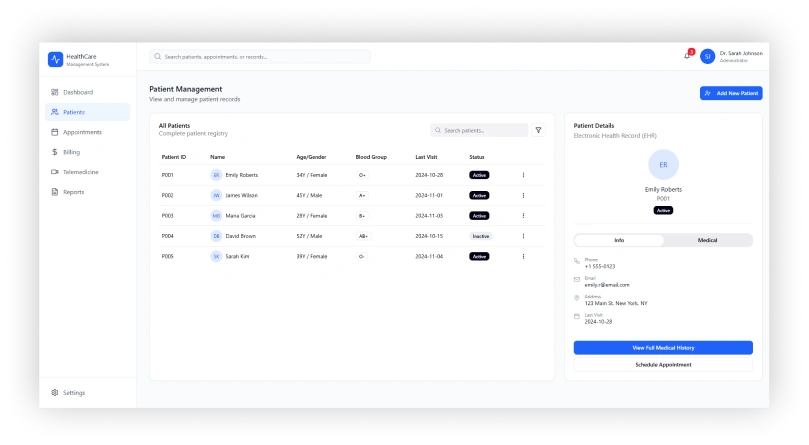Focus the global search bar at top

coord(260,57)
